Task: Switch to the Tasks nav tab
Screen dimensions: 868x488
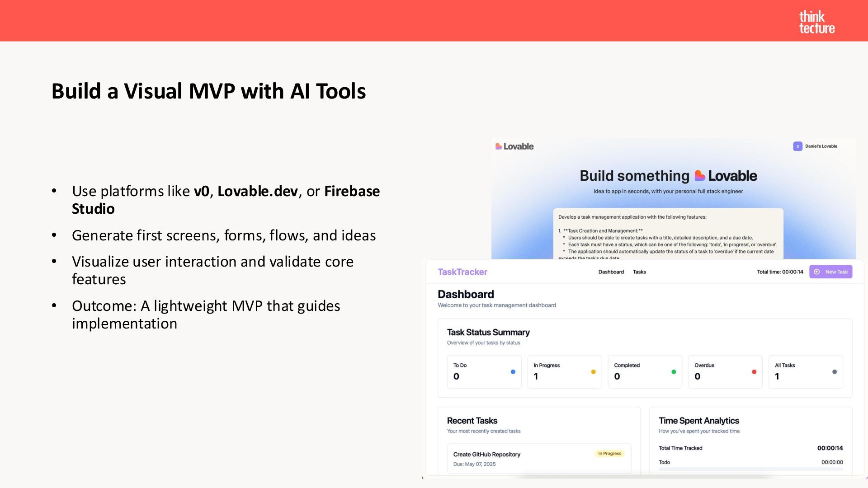Action: pos(639,272)
